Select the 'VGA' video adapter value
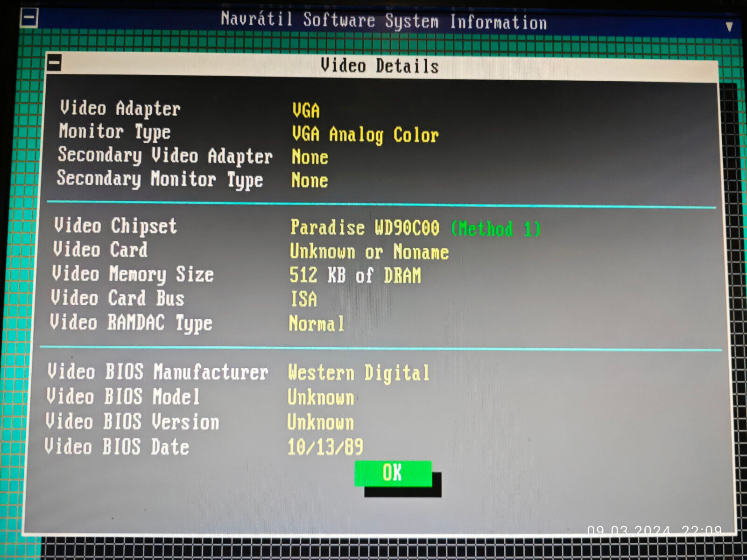The image size is (747, 560). click(x=306, y=111)
